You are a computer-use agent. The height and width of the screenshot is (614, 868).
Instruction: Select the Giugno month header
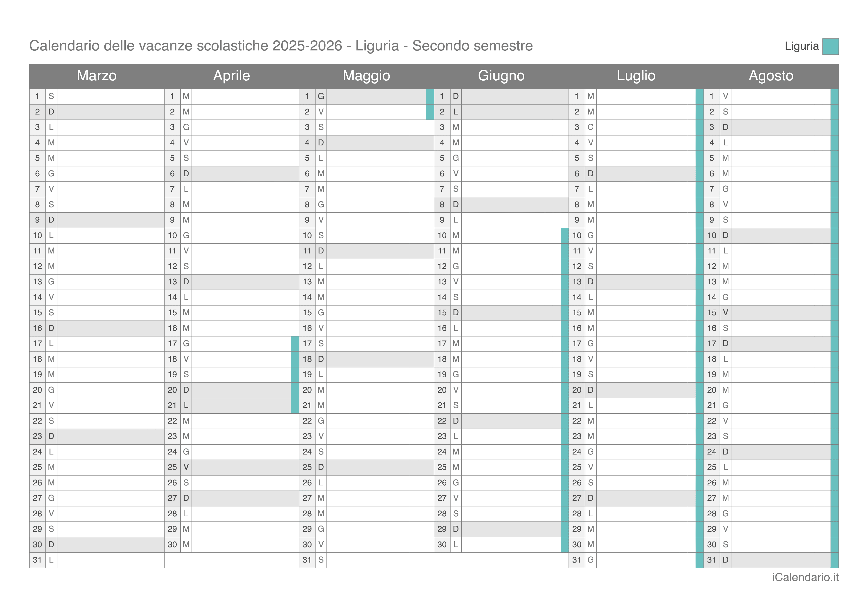502,76
